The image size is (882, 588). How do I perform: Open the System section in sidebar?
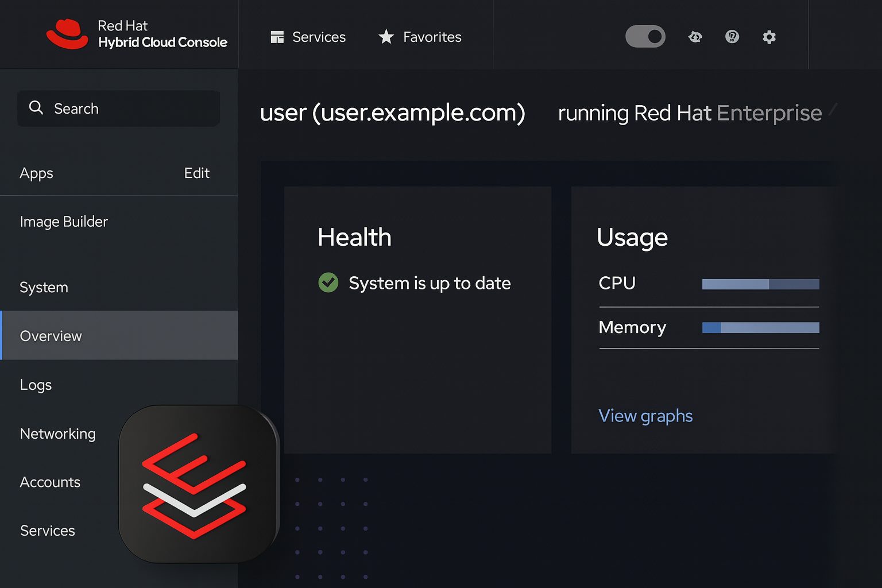click(44, 287)
